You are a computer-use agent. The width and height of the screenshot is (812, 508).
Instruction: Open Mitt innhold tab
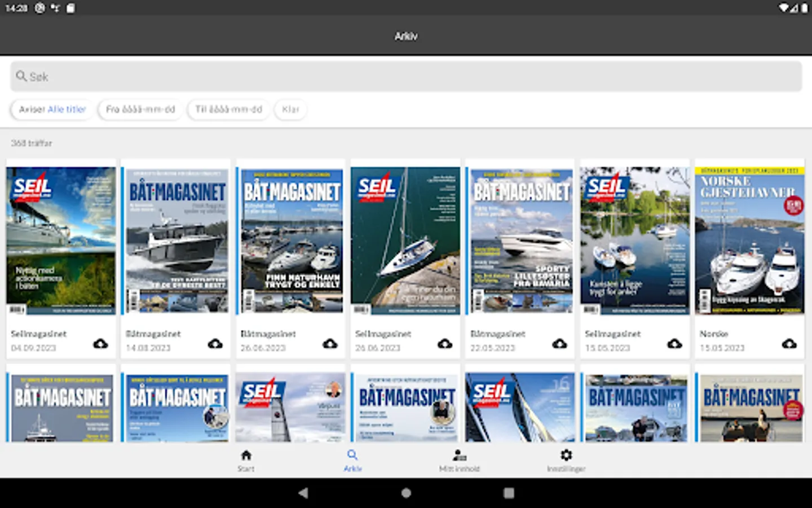pyautogui.click(x=459, y=461)
